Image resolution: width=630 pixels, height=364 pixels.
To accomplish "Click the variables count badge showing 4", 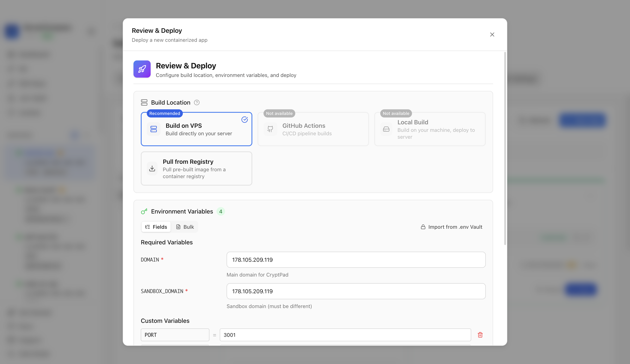I will 221,211.
